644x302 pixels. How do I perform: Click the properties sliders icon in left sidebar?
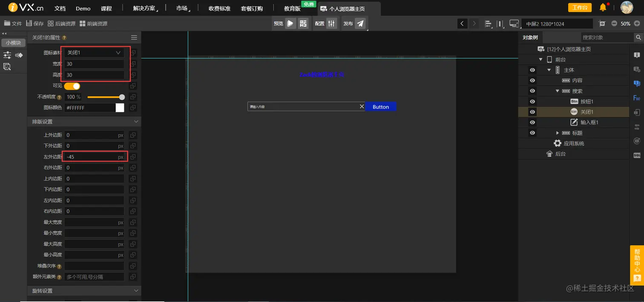[x=7, y=55]
